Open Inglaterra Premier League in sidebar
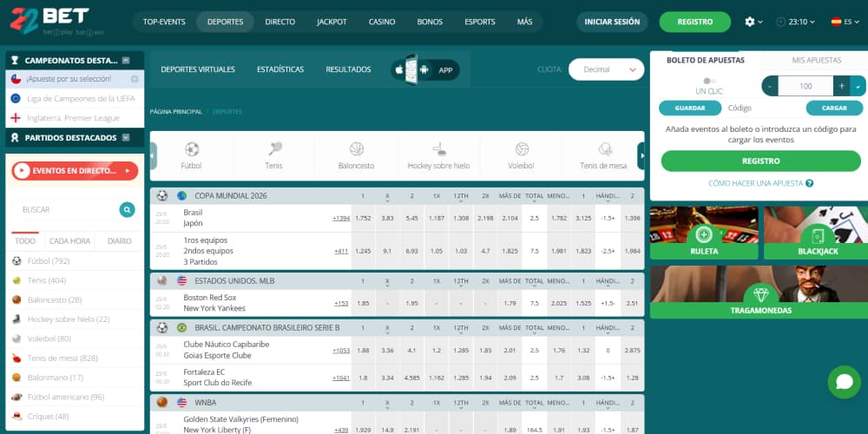 pos(75,118)
